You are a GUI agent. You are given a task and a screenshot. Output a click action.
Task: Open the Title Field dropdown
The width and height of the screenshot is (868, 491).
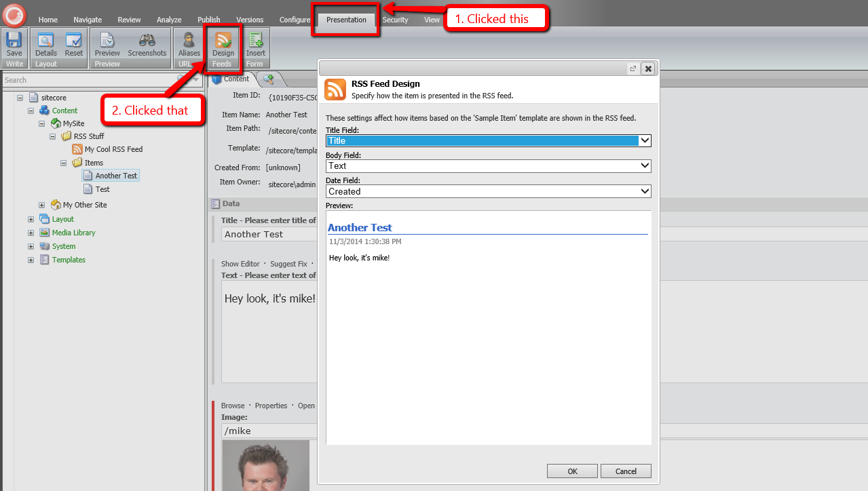(x=645, y=140)
